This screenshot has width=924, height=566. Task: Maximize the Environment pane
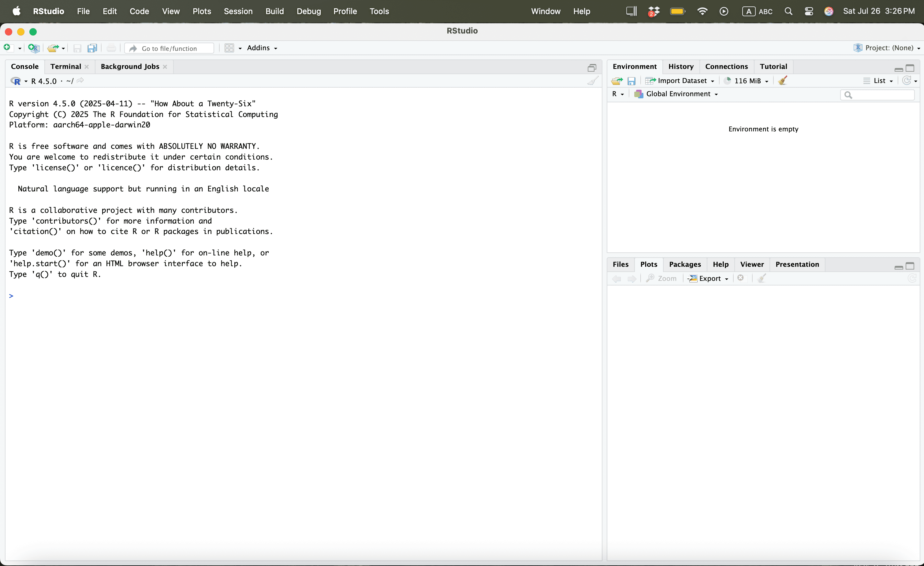910,68
